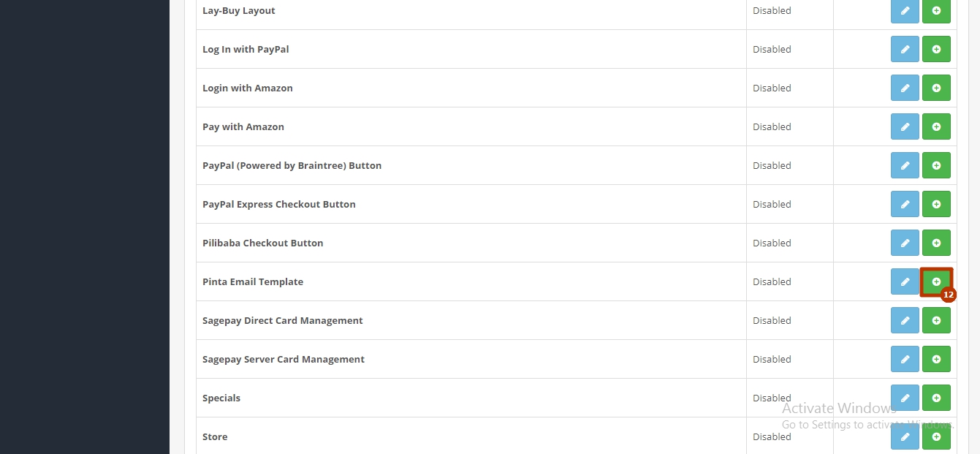Edit the Log In with PayPal module
980x454 pixels.
pos(905,49)
